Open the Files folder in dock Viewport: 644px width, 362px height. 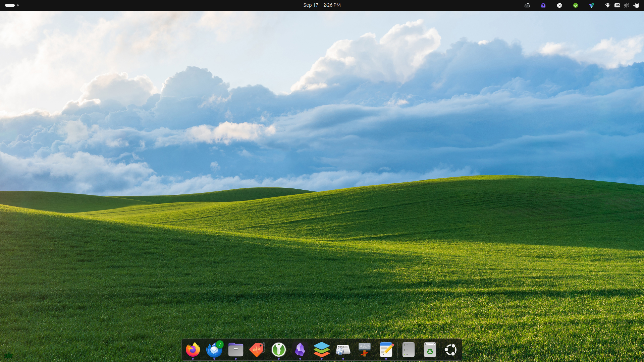pos(236,350)
